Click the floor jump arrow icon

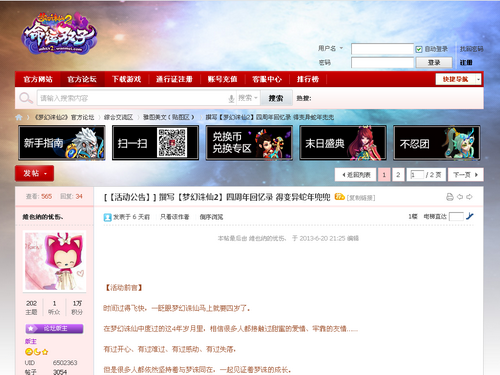click(x=470, y=216)
